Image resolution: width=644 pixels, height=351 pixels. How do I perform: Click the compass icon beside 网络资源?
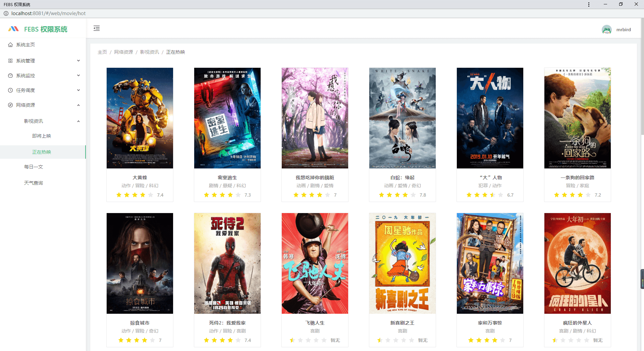point(10,105)
